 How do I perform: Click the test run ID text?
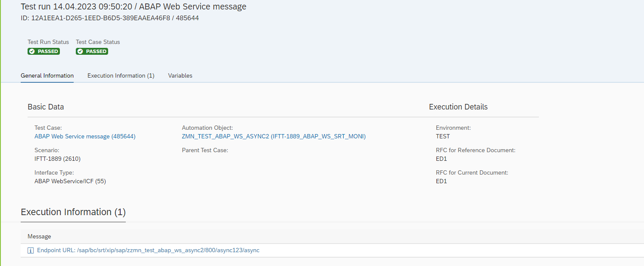pos(109,18)
